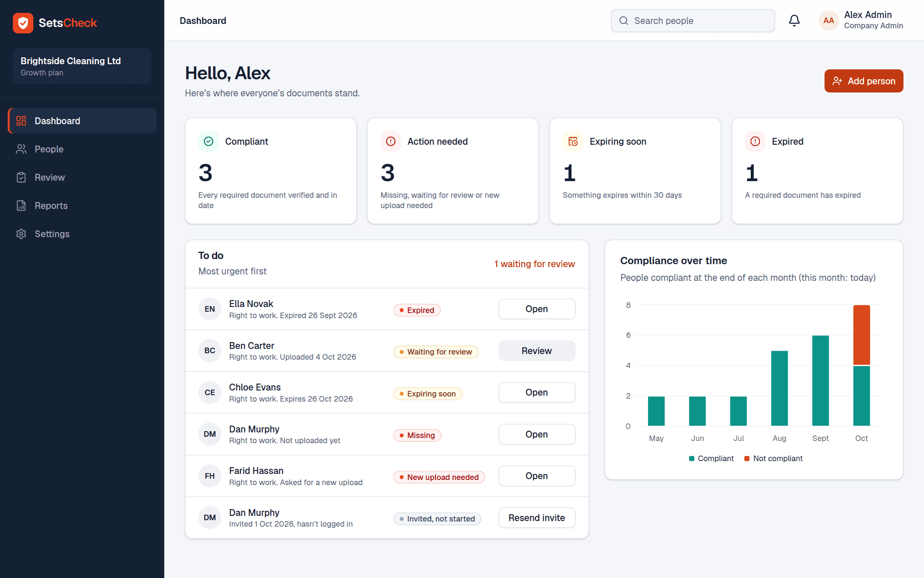Screen dimensions: 924x578
Task: Open Ella Novak's expired document
Action: 537,309
